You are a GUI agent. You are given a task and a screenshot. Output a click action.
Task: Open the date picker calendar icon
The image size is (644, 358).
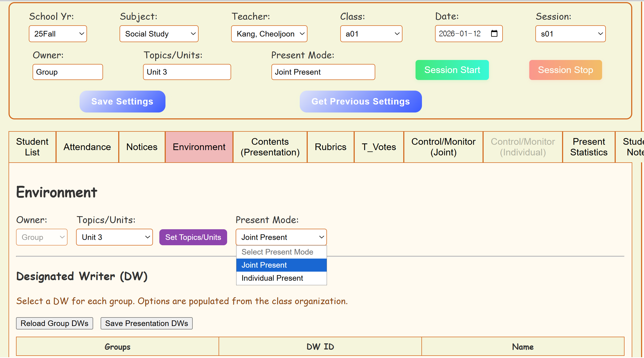pos(494,34)
